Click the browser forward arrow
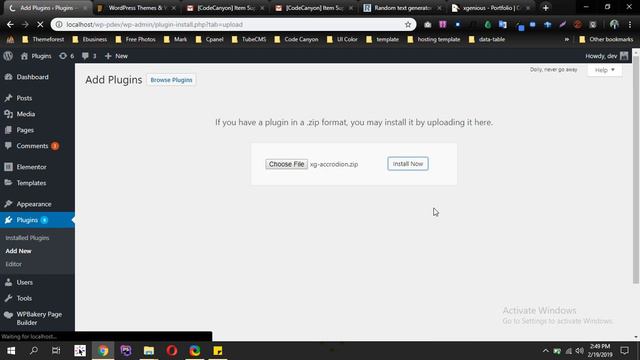Image resolution: width=640 pixels, height=360 pixels. [25, 24]
